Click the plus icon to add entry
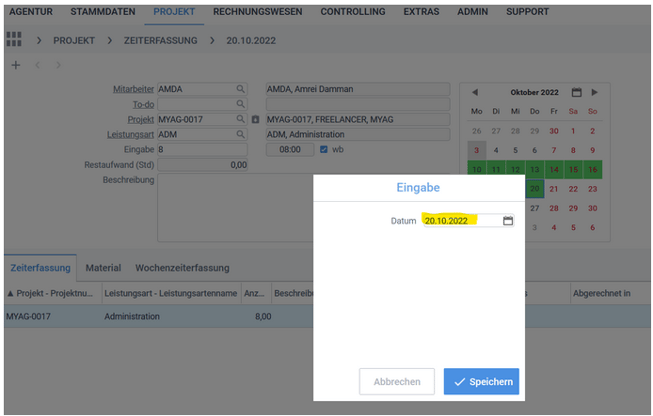 [15, 65]
